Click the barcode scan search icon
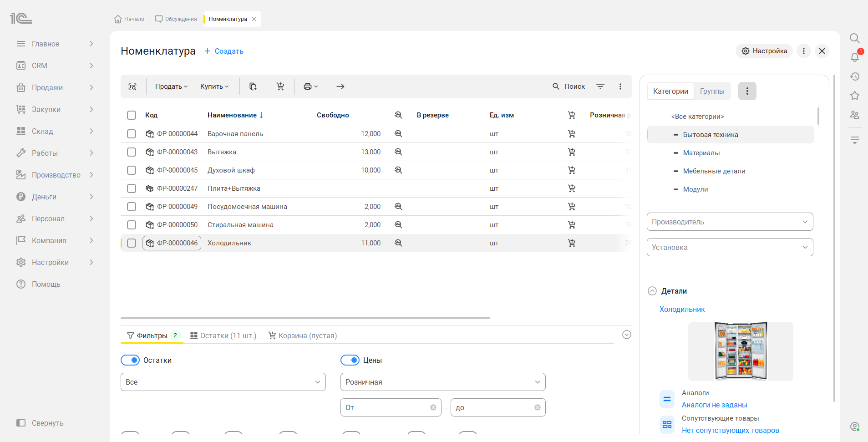868x442 pixels. click(x=132, y=86)
